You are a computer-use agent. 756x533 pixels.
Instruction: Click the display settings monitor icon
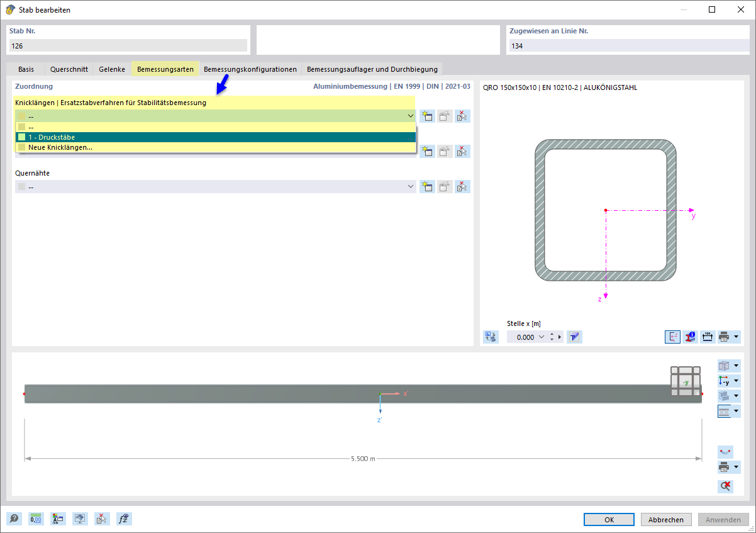pos(80,519)
